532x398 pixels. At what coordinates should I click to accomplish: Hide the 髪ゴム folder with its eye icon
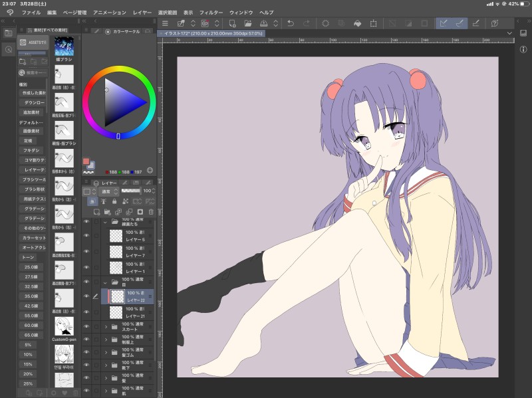pyautogui.click(x=86, y=352)
